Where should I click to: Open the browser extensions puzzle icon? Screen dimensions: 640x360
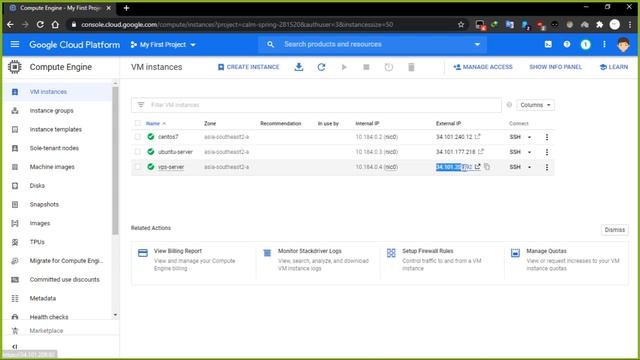click(599, 24)
